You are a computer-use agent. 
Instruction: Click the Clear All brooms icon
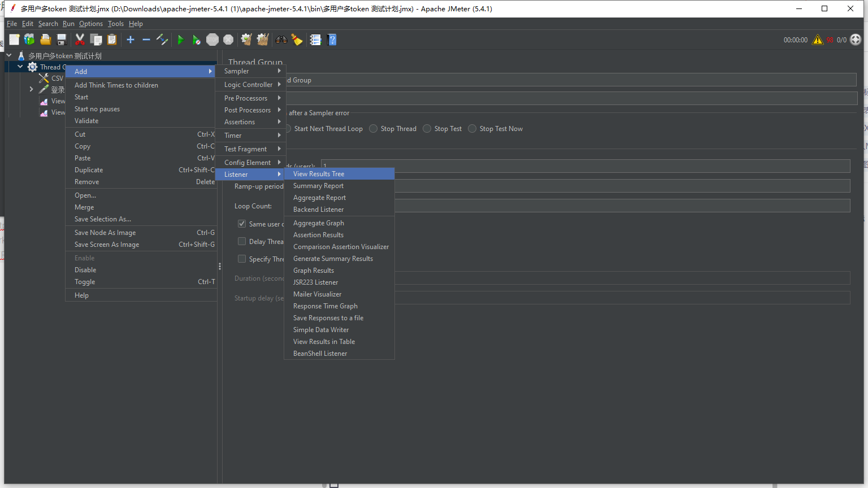coord(263,40)
